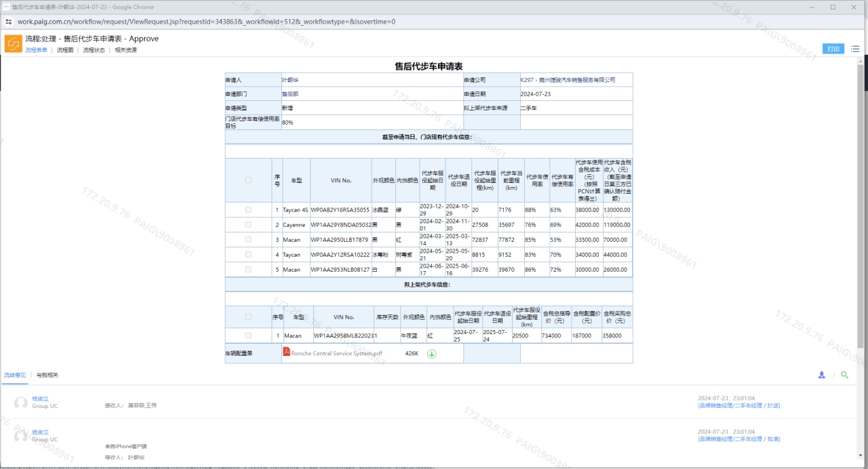Open the list menu icon beside 打印
Image resolution: width=868 pixels, height=469 pixels.
click(x=855, y=49)
